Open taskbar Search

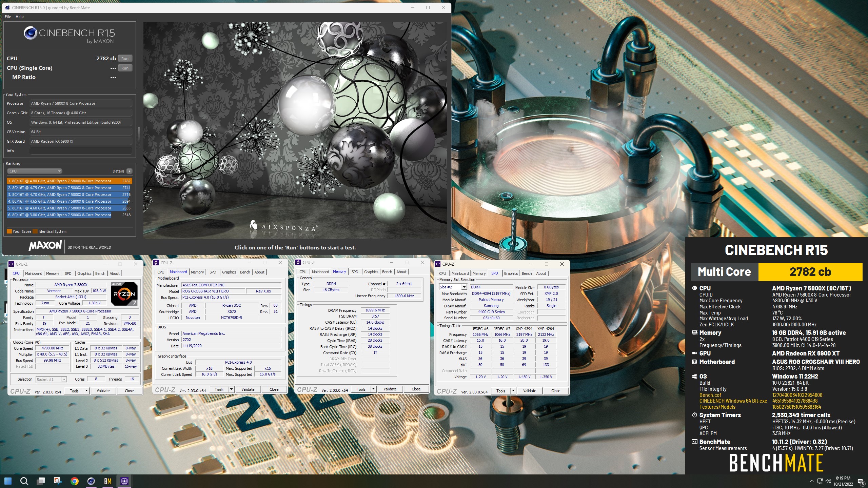coord(24,481)
